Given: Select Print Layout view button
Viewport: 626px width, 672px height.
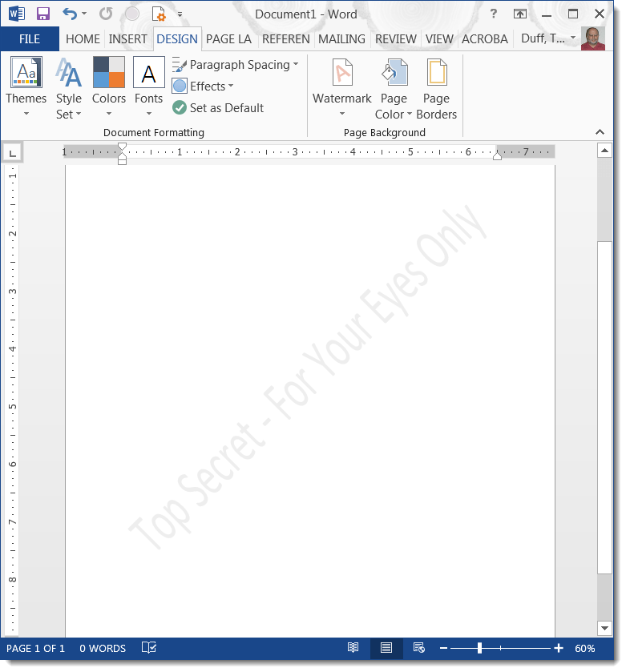Looking at the screenshot, I should click(x=386, y=648).
